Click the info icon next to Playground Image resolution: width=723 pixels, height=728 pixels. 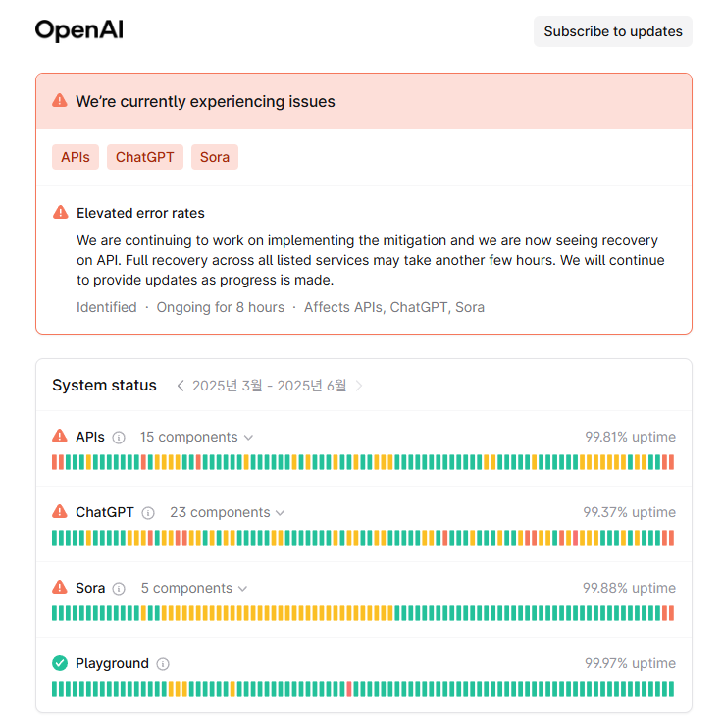pos(163,664)
